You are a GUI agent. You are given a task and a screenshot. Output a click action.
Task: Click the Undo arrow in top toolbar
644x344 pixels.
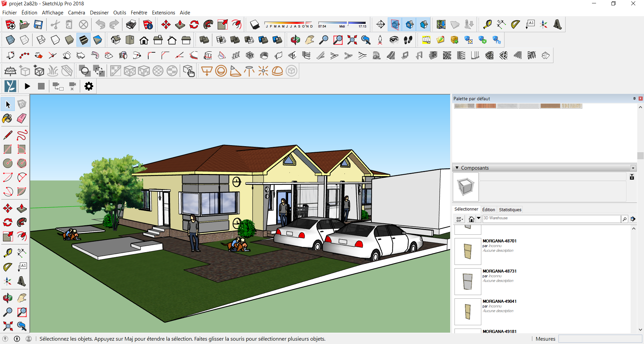tap(100, 24)
